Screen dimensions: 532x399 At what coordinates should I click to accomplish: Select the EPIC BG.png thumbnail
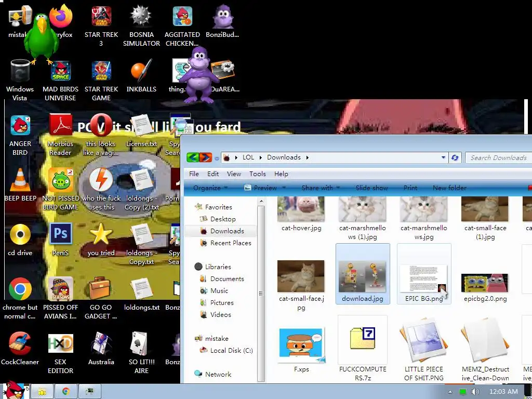tap(424, 273)
